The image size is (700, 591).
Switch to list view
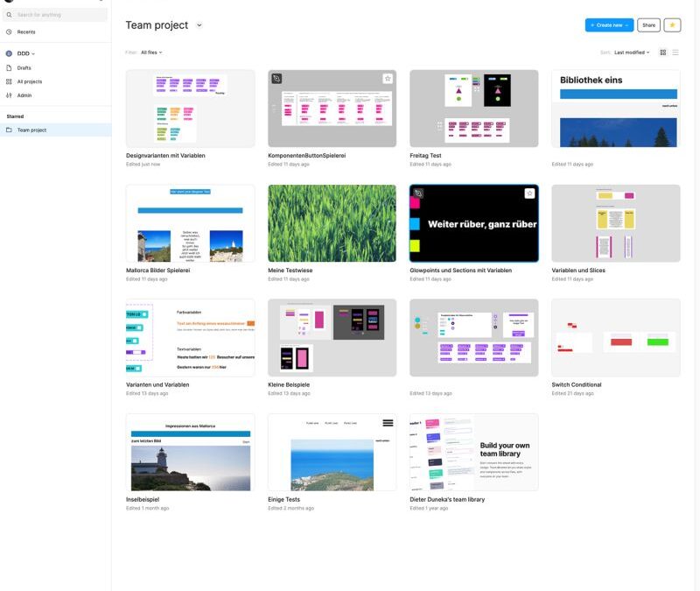pyautogui.click(x=675, y=53)
